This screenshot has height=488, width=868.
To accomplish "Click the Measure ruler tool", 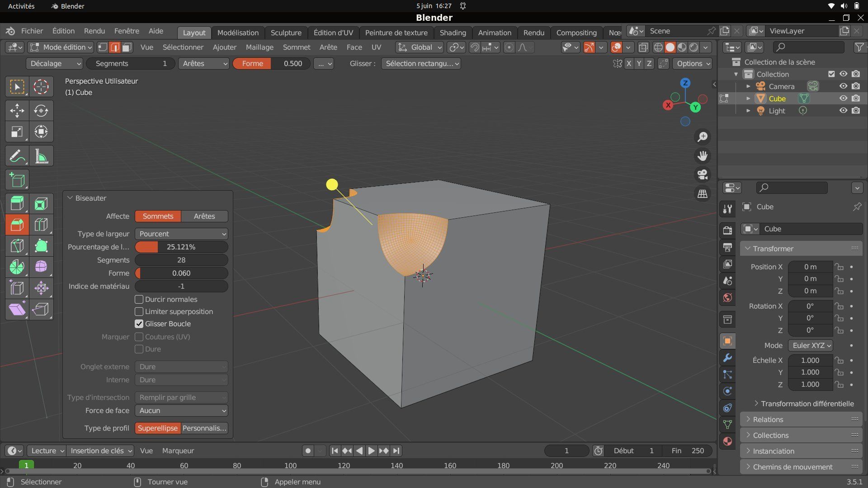I will click(x=41, y=156).
